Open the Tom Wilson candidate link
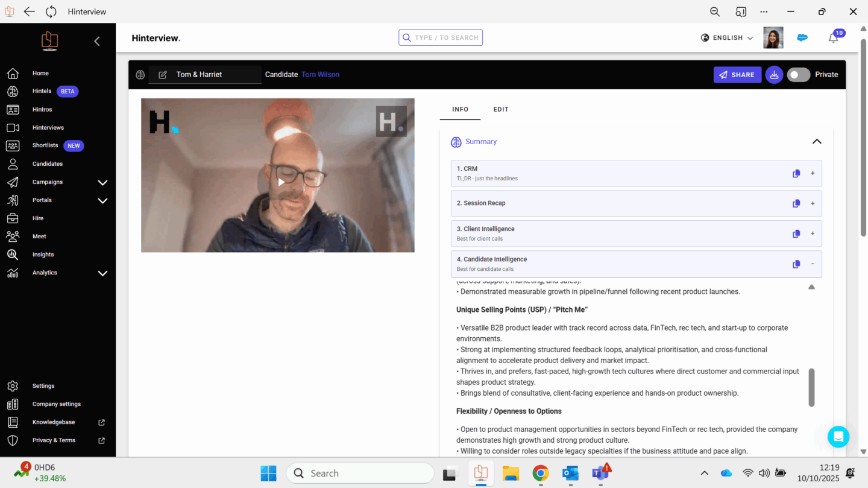 (320, 75)
